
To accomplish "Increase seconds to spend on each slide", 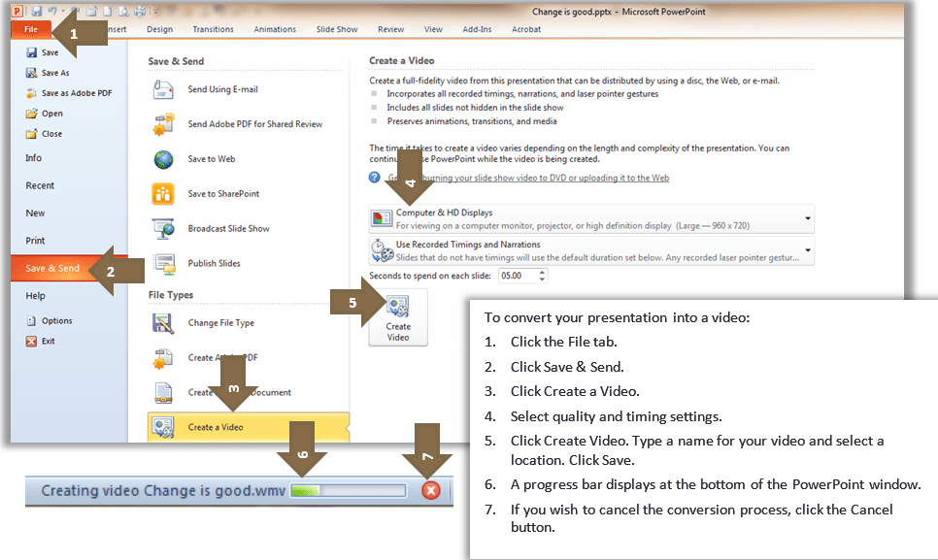I will (542, 272).
